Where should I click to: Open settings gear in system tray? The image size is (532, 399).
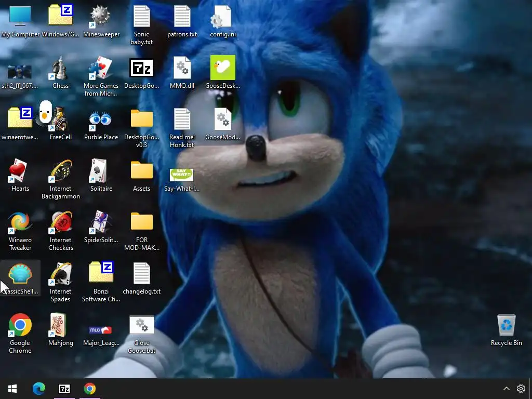[x=521, y=389]
